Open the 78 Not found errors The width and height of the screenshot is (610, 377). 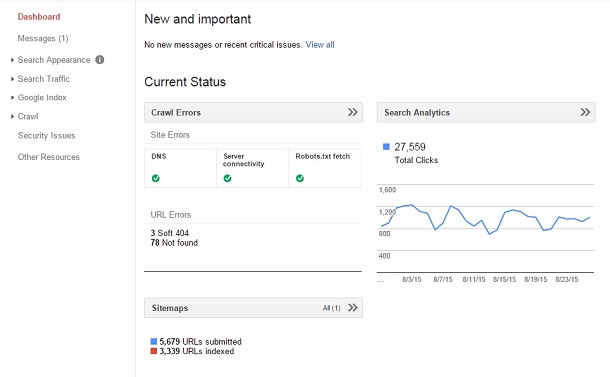pos(174,243)
